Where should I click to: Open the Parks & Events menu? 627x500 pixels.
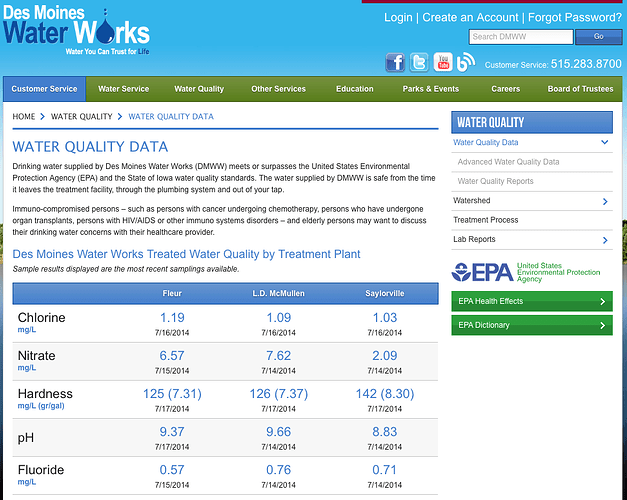[x=431, y=89]
